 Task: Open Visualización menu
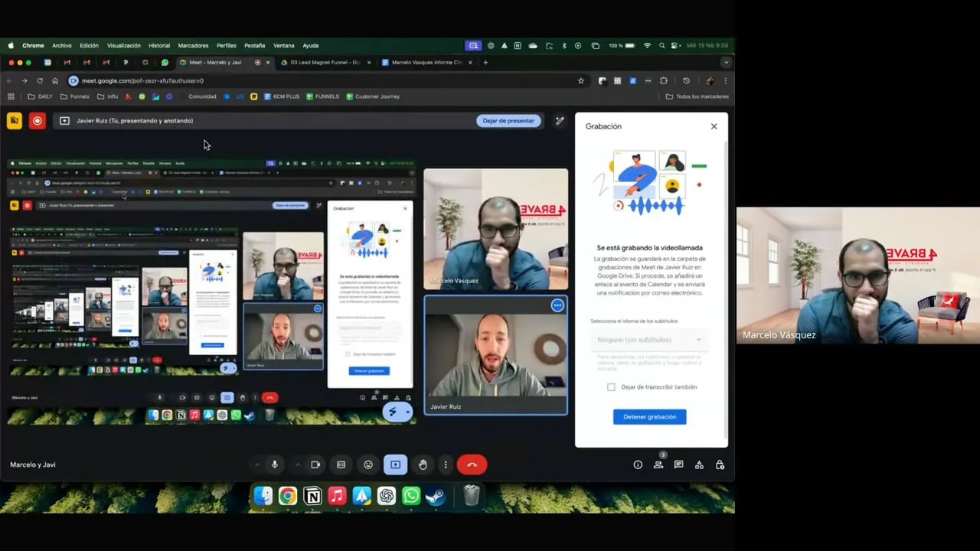[x=124, y=45]
